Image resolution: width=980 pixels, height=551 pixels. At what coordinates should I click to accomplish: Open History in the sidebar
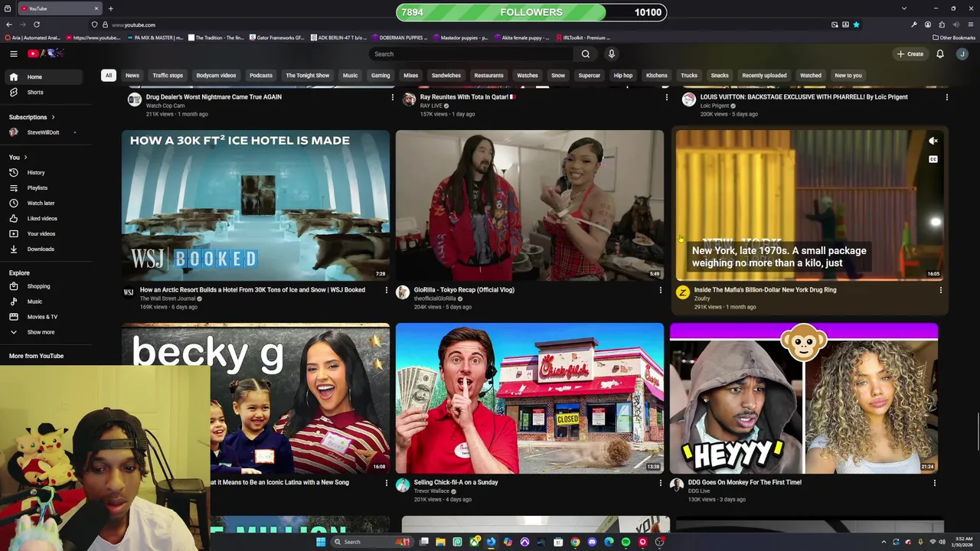44,172
